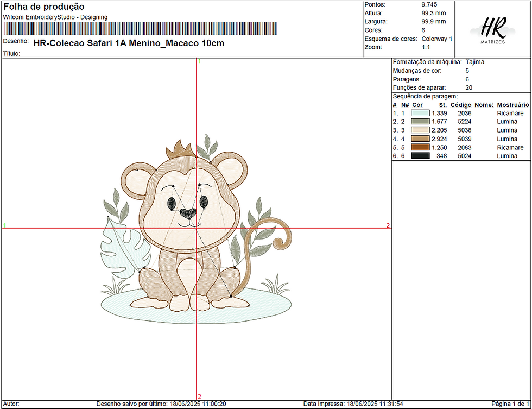
Task: Select the gray-green swatch for code 5224
Action: click(420, 122)
